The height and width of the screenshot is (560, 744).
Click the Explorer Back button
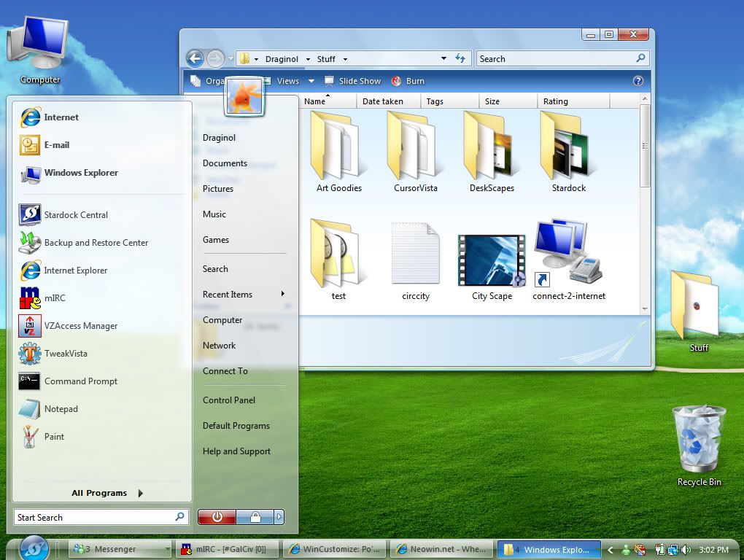pyautogui.click(x=195, y=59)
